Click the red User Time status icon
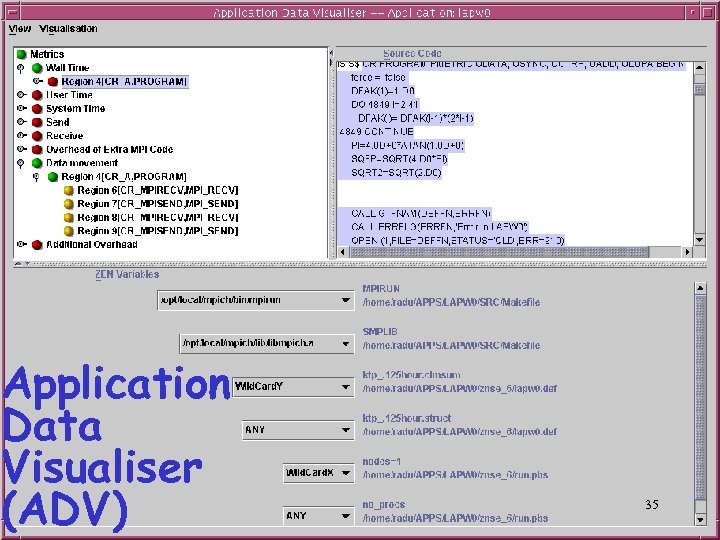720x540 pixels. click(x=37, y=95)
